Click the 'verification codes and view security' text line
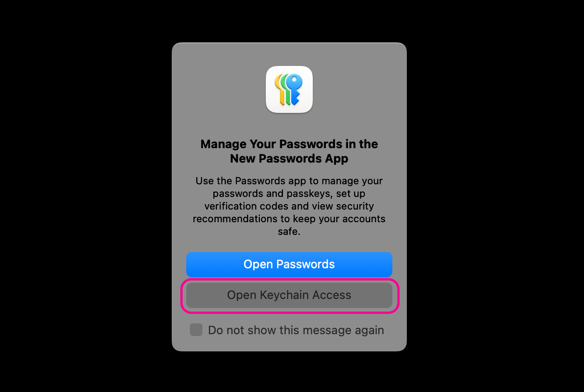This screenshot has height=392, width=584. tap(289, 206)
